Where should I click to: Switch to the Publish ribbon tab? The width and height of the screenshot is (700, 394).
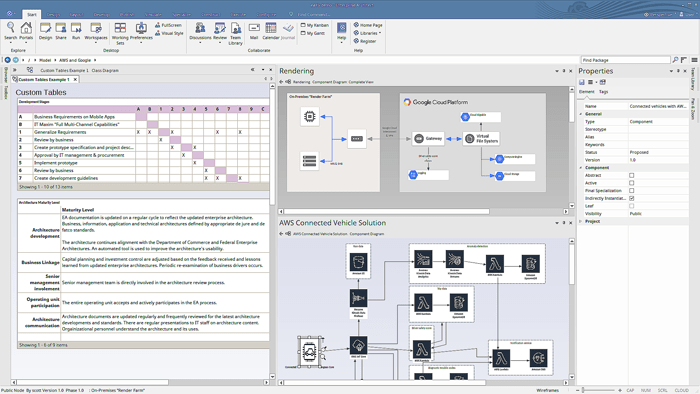coord(127,14)
